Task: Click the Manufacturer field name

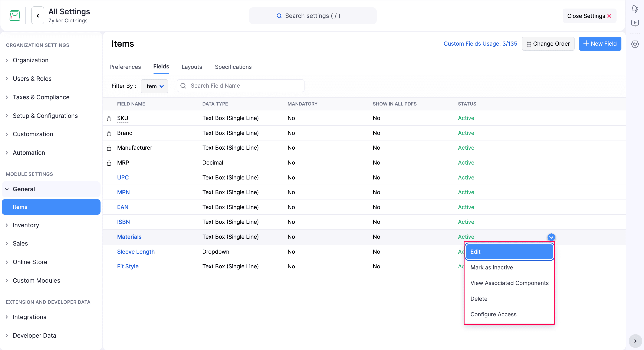Action: pyautogui.click(x=135, y=148)
